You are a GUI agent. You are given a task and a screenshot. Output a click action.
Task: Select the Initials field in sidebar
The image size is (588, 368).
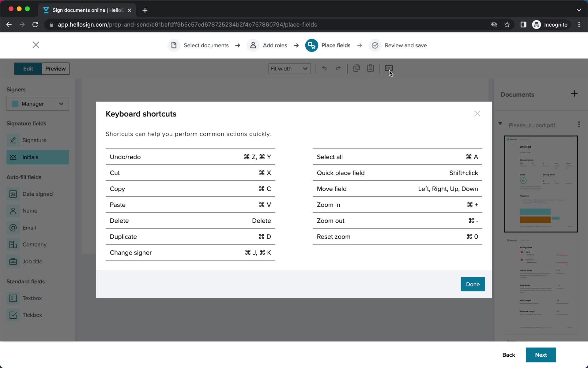coord(37,157)
